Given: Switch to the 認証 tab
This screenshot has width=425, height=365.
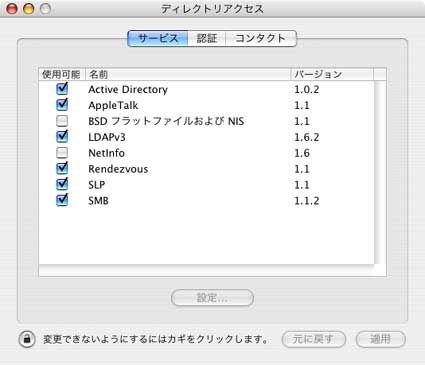Looking at the screenshot, I should coord(207,38).
